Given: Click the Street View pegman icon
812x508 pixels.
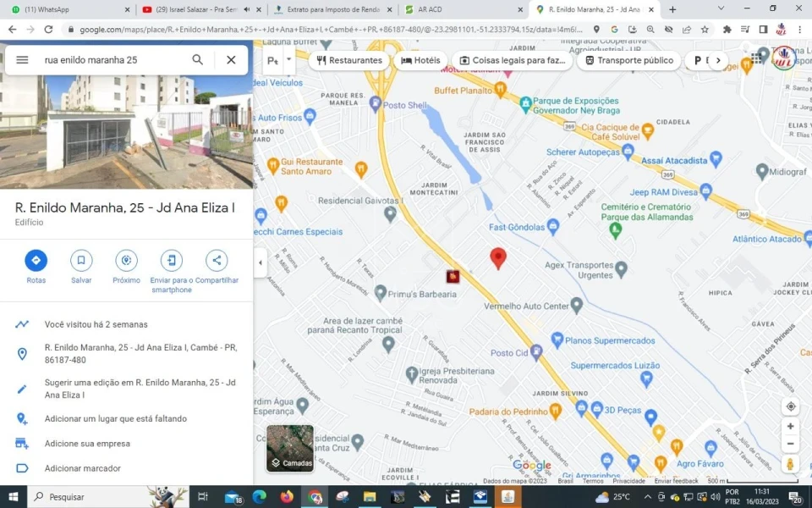Looking at the screenshot, I should (x=790, y=464).
